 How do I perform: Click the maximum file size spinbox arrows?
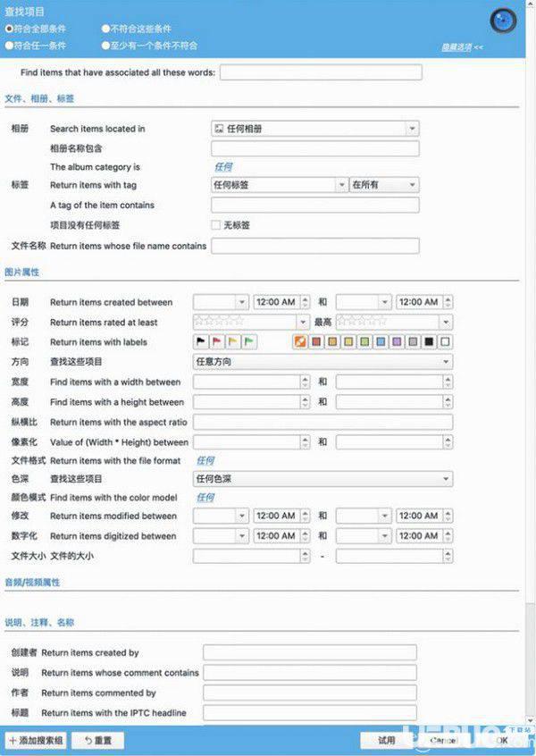coord(448,556)
